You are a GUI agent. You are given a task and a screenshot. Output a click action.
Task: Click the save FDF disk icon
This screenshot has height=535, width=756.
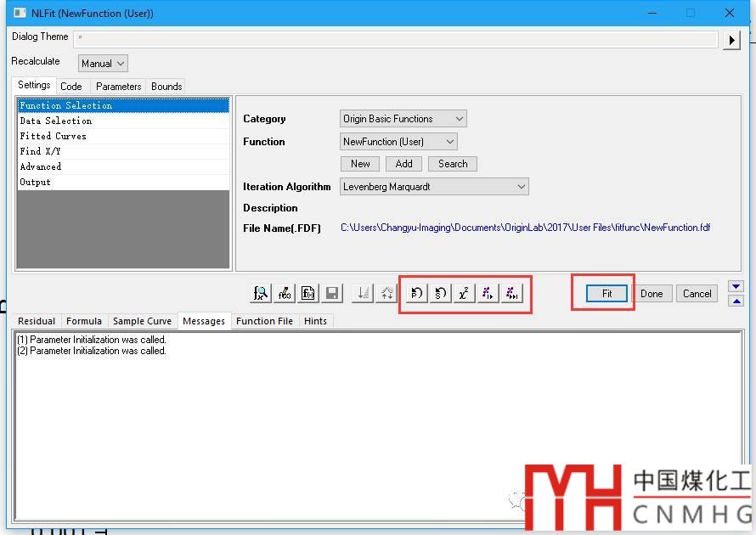tap(333, 294)
